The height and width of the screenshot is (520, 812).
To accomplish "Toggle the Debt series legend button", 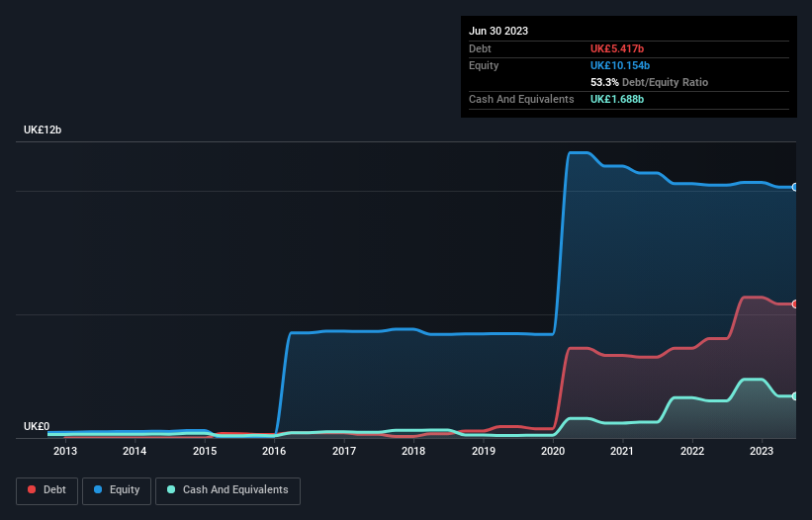I will tap(47, 490).
